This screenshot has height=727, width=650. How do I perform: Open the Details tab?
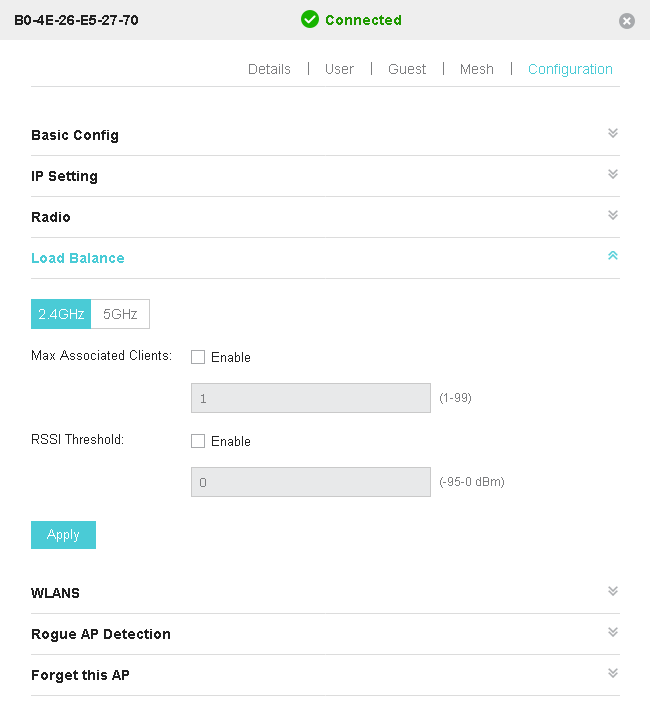click(269, 69)
